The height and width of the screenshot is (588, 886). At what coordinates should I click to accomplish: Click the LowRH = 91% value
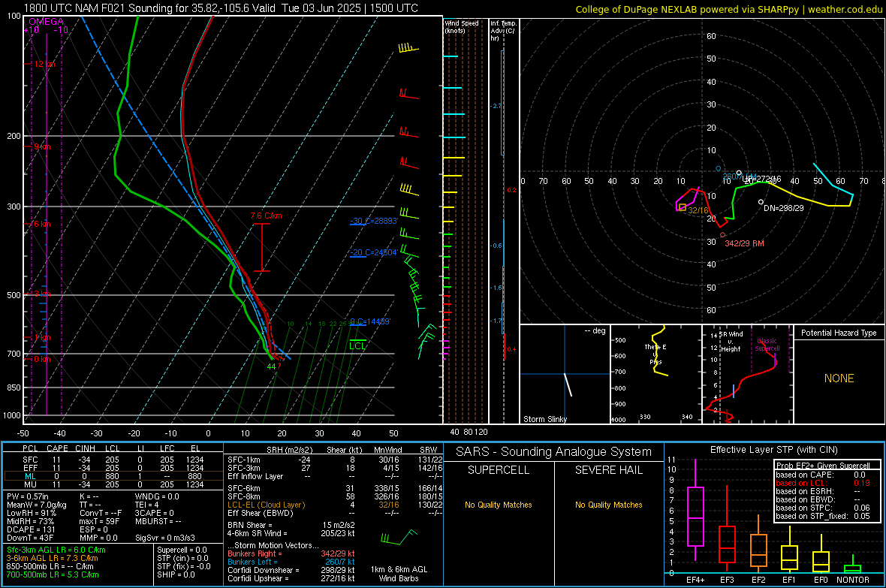tap(32, 513)
